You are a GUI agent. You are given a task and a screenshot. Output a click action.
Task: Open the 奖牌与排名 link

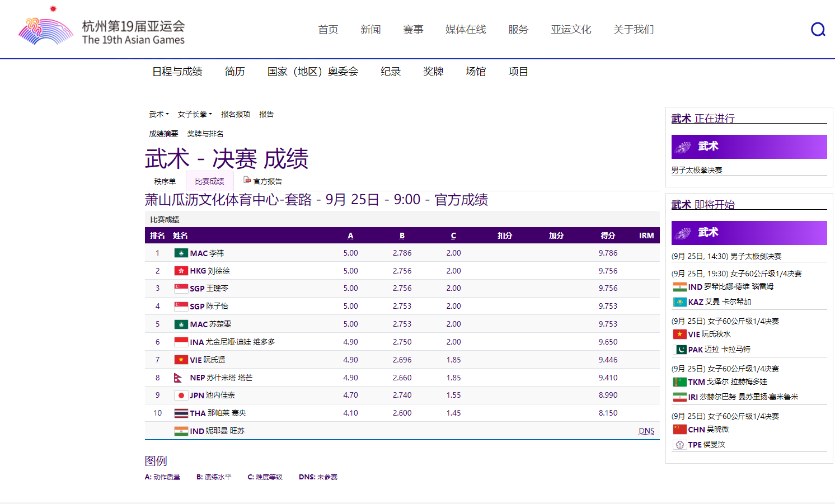tap(205, 134)
